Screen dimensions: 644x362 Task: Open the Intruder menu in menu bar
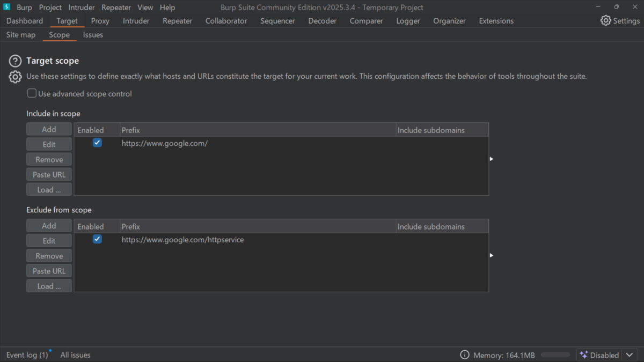click(82, 8)
